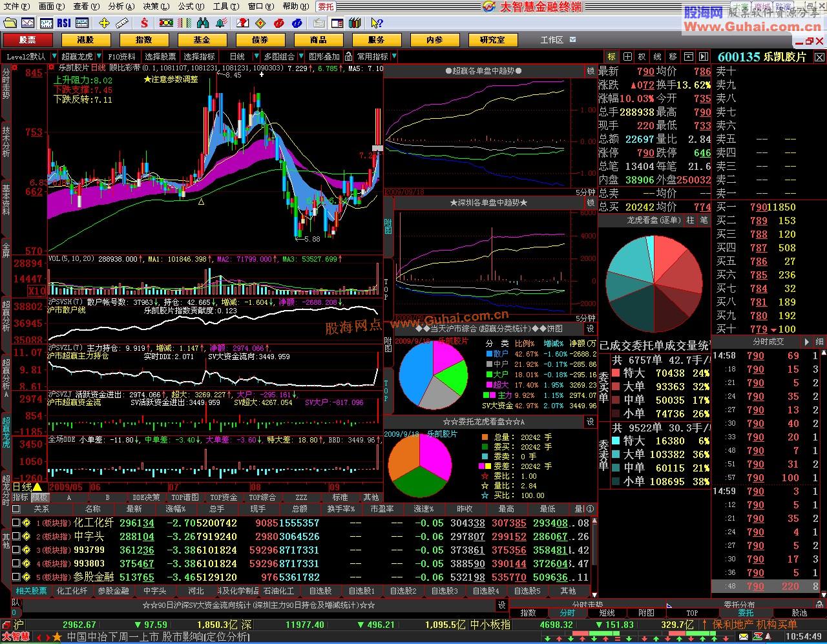Open the 文件(F) menu

tap(17, 6)
